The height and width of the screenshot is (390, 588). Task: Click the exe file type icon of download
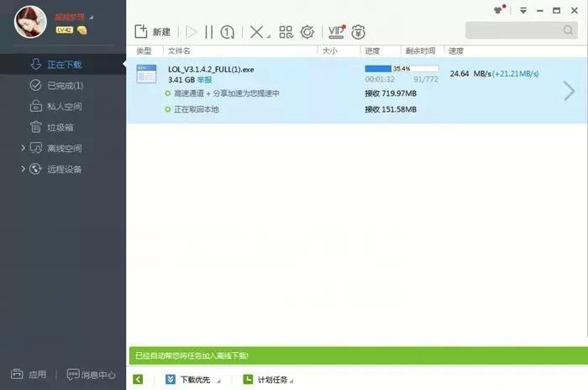(146, 74)
